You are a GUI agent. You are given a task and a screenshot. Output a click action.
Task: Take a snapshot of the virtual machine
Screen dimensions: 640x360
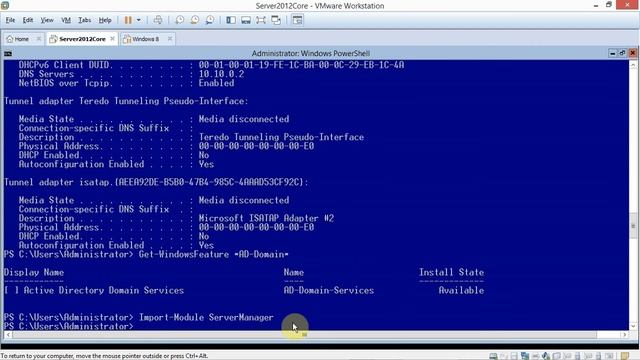pos(180,20)
